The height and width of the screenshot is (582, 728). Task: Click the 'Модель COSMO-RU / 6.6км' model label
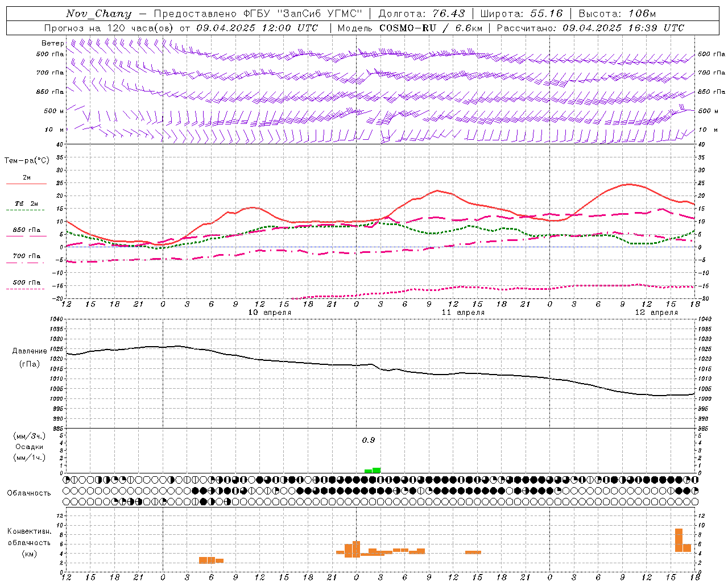410,28
